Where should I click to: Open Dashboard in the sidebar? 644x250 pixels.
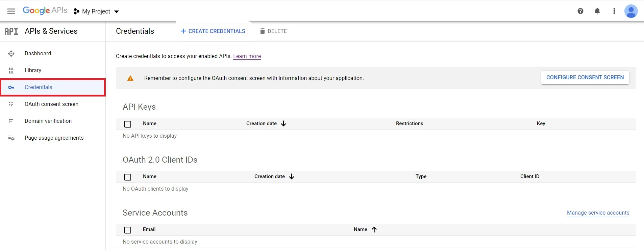(x=53, y=54)
